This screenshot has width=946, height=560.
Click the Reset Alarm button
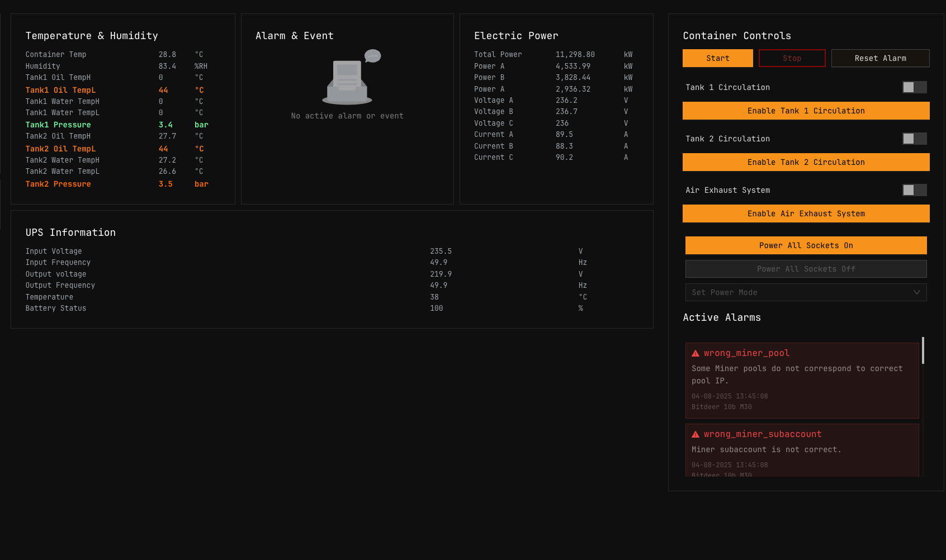(880, 58)
